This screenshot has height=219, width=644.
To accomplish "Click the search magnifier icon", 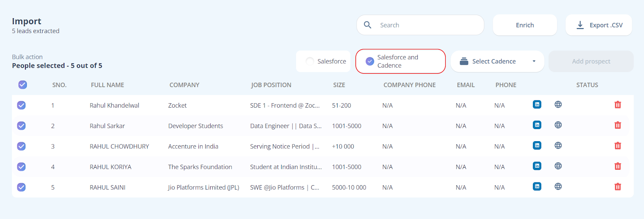I will coord(367,25).
